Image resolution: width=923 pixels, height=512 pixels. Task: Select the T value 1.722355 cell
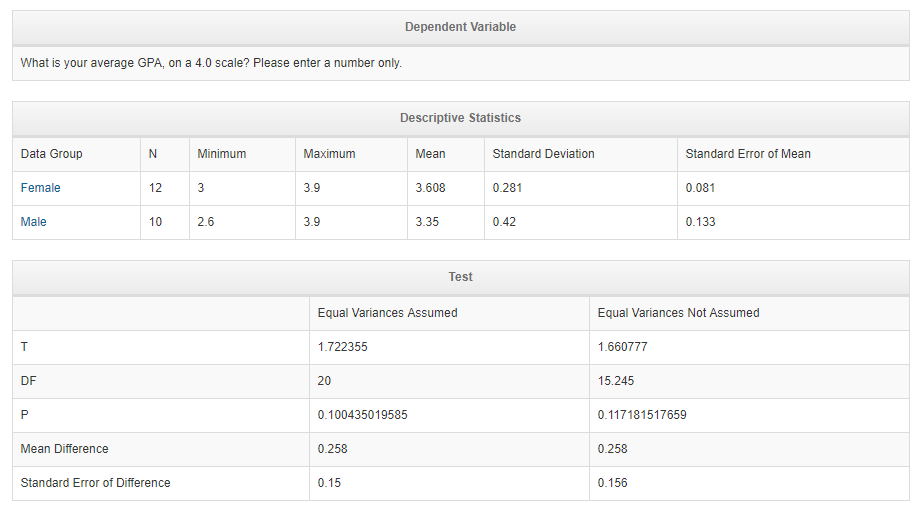coord(449,347)
